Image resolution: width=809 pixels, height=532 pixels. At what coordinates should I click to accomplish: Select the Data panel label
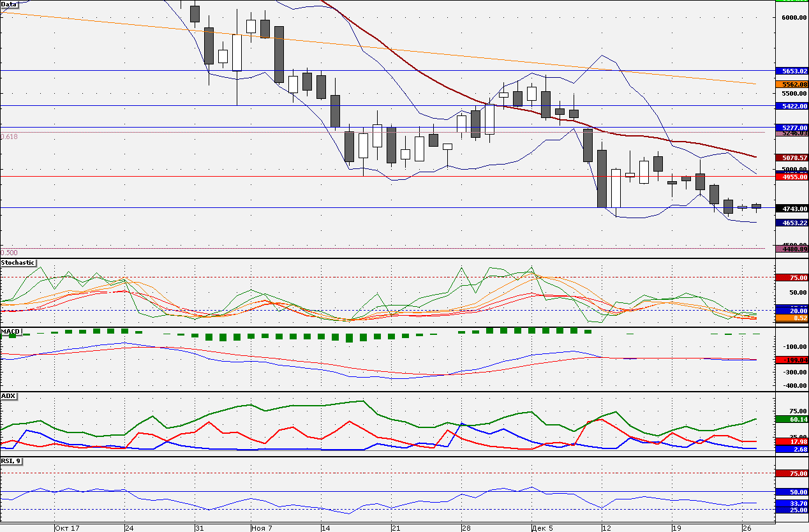coord(9,4)
